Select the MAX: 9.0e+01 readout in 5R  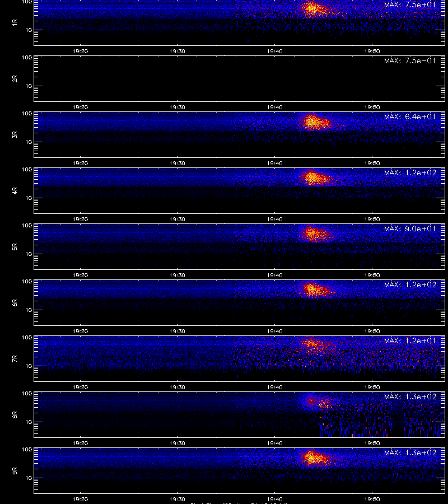pos(410,229)
